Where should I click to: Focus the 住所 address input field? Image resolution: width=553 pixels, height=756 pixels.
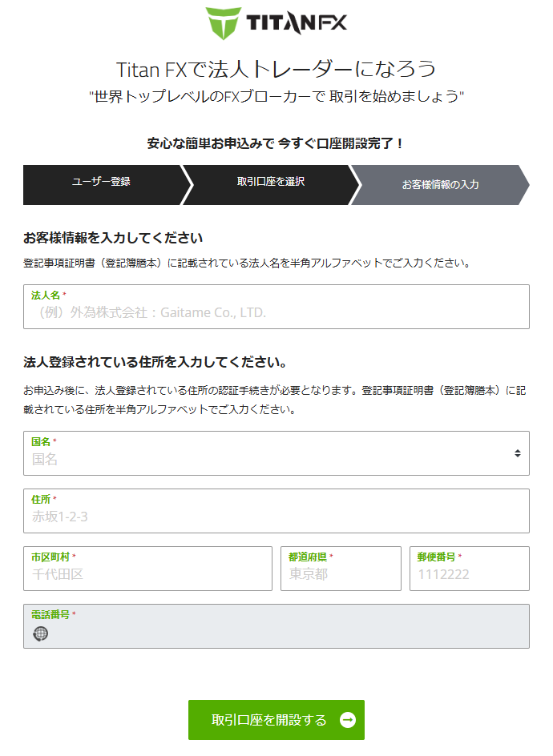(x=276, y=511)
